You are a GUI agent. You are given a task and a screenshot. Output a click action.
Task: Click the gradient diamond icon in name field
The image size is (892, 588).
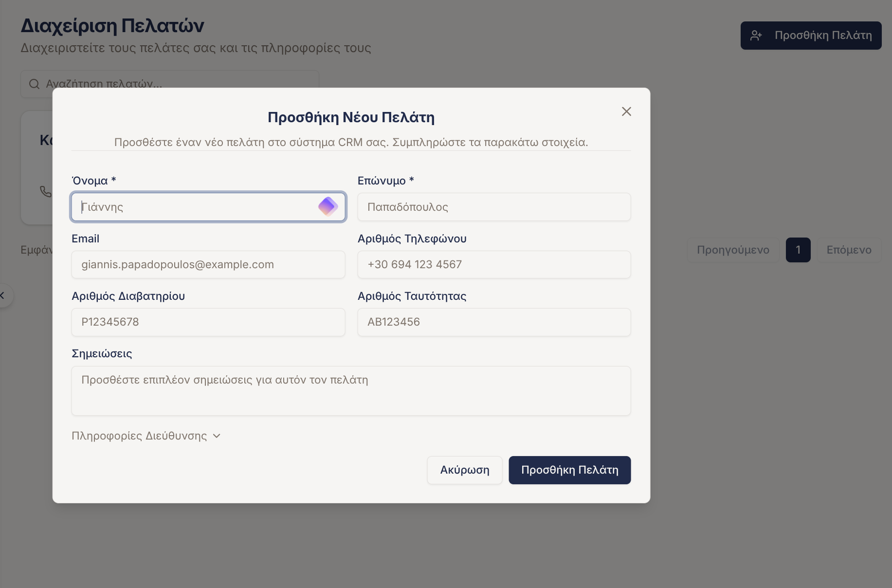click(328, 207)
